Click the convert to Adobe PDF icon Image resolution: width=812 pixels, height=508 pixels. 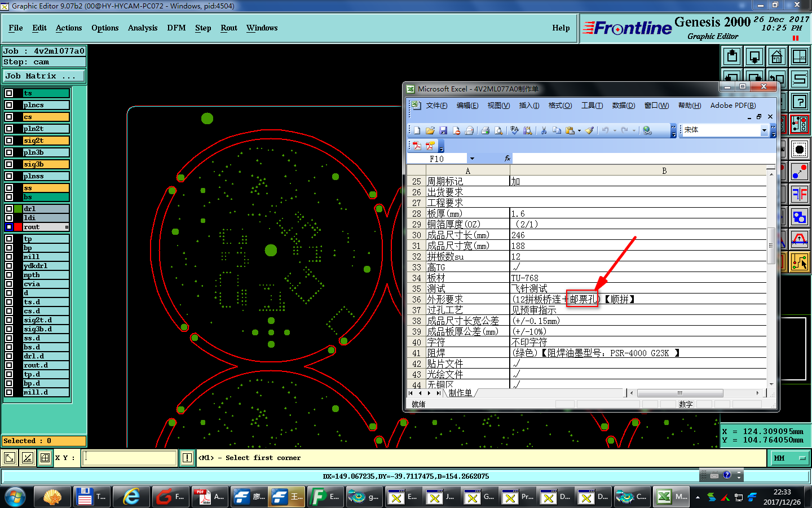coord(417,146)
